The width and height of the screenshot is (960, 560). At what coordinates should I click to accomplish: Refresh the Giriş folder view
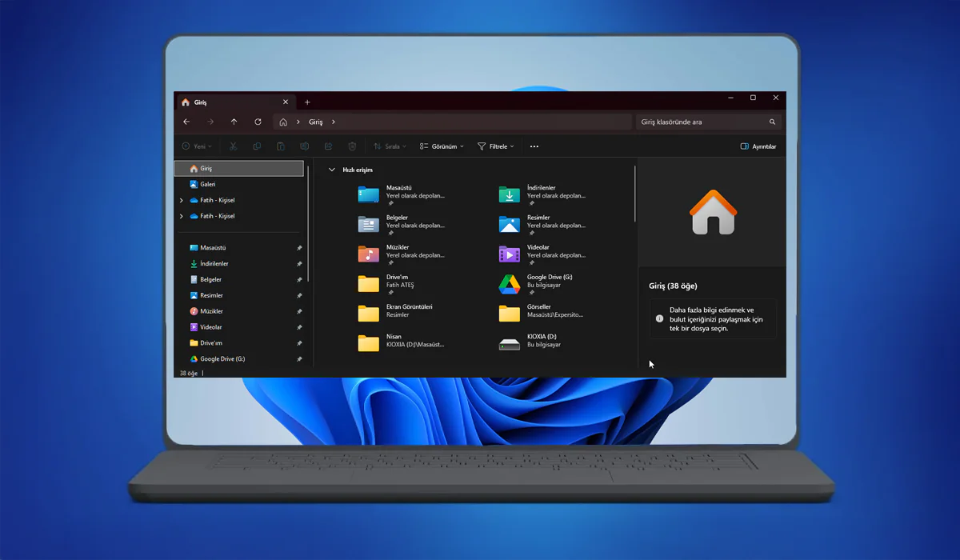258,122
